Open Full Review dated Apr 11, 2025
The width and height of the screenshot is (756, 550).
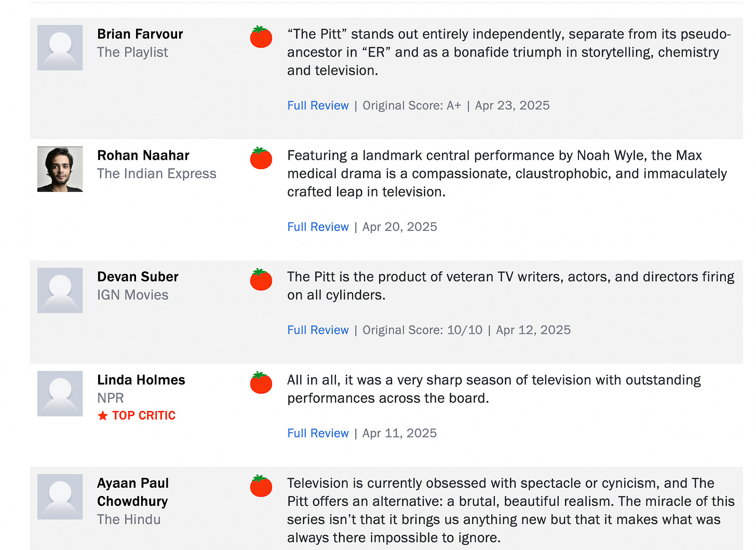[x=318, y=433]
